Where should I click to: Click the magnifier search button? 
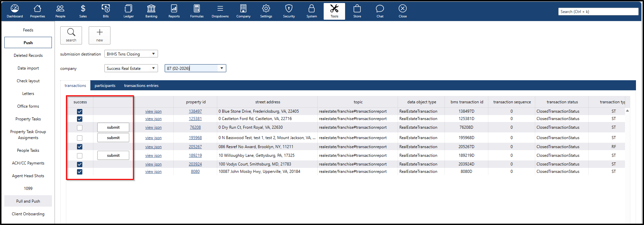point(71,35)
